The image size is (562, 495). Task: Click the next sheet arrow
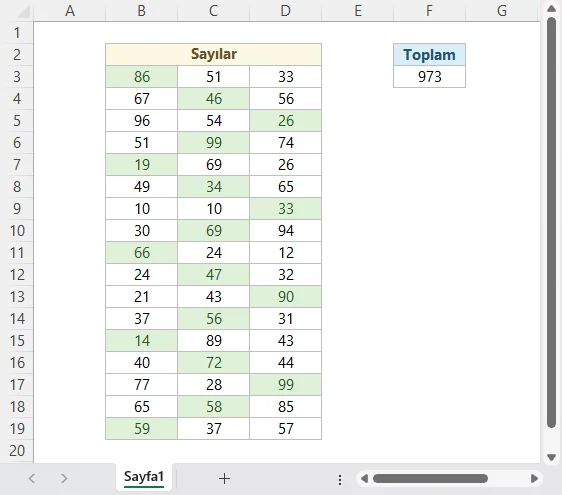[x=64, y=479]
